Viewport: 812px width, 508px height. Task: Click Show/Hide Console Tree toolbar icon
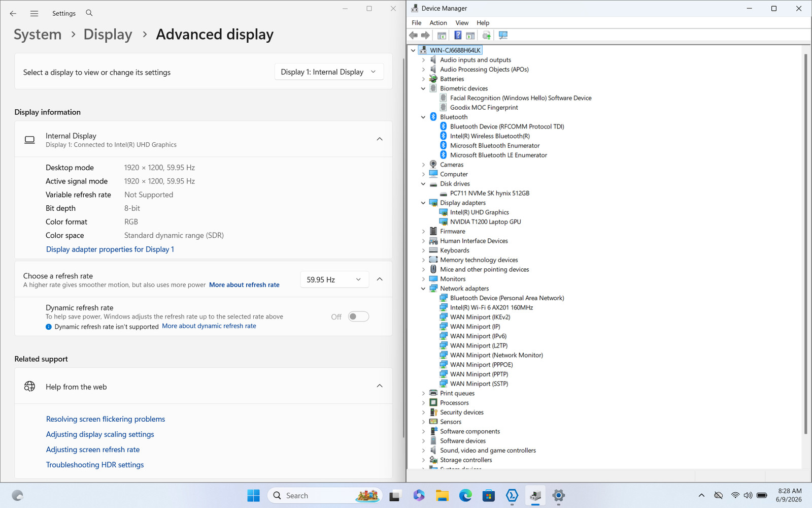442,35
